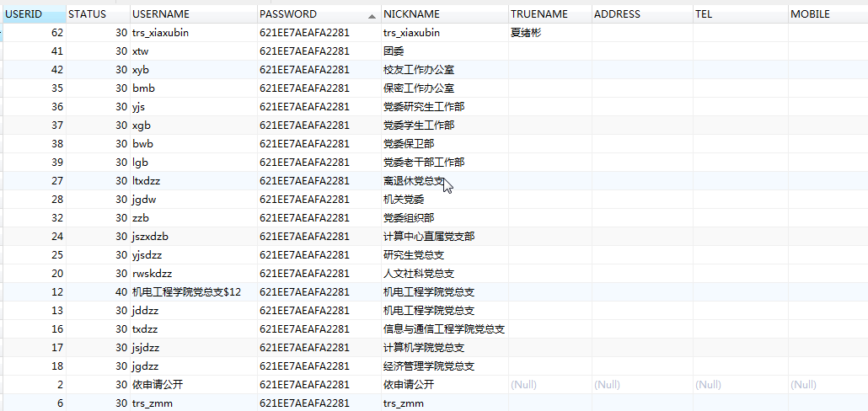Click USERID cell 12
Image resolution: width=868 pixels, height=411 pixels.
(x=35, y=292)
